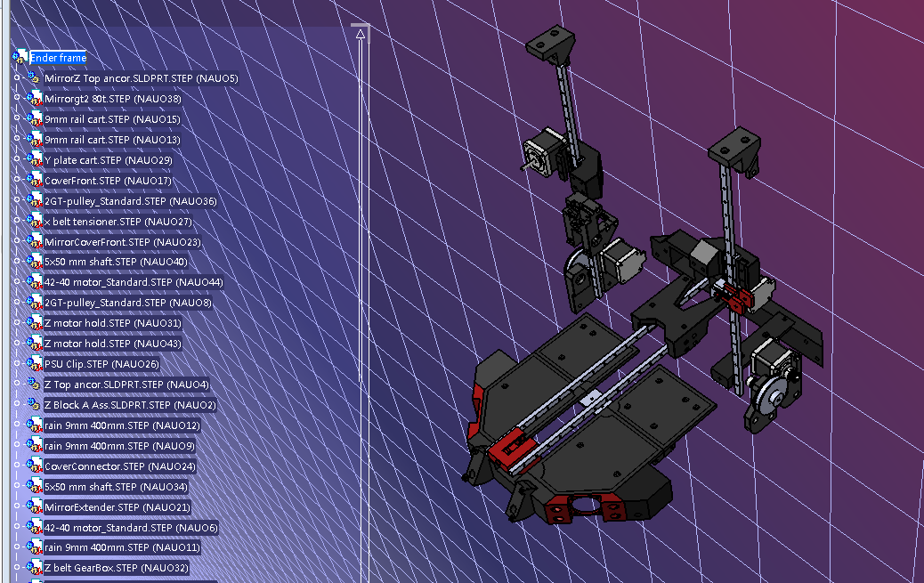
Task: Select the label 2GT-pulley_Standard.STEP (NAUO8)
Action: 128,303
